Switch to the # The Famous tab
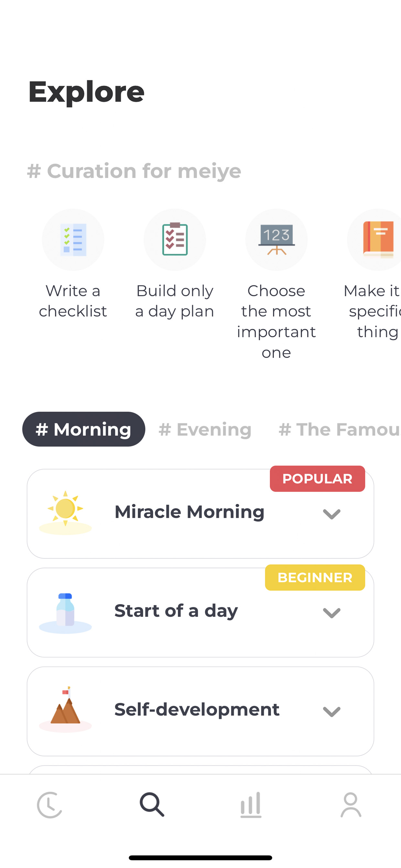 339,429
